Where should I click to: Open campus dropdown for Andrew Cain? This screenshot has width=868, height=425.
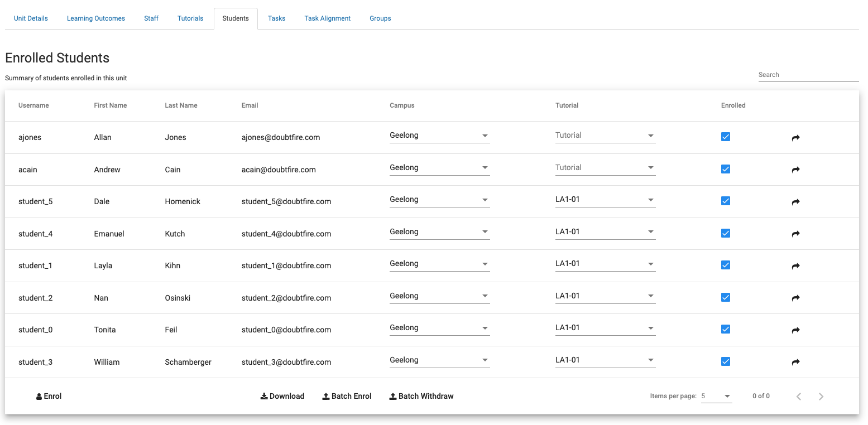pos(439,168)
